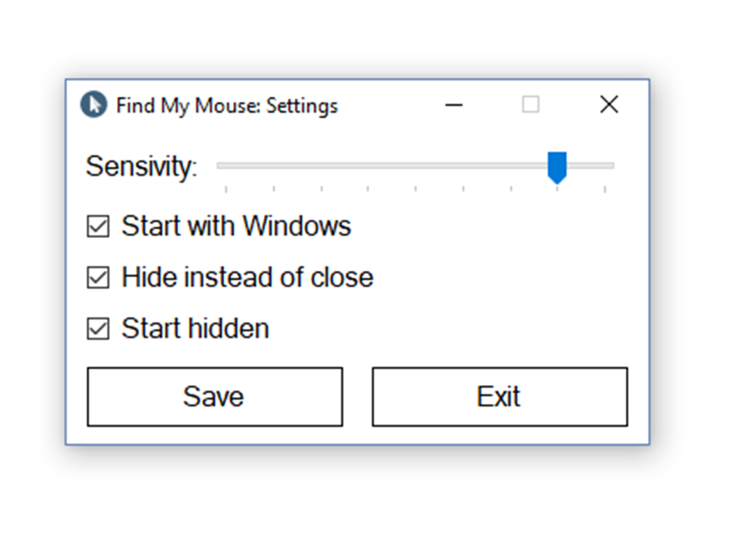Click the middle tick mark under the slider
The width and height of the screenshot is (756, 548).
[x=417, y=188]
